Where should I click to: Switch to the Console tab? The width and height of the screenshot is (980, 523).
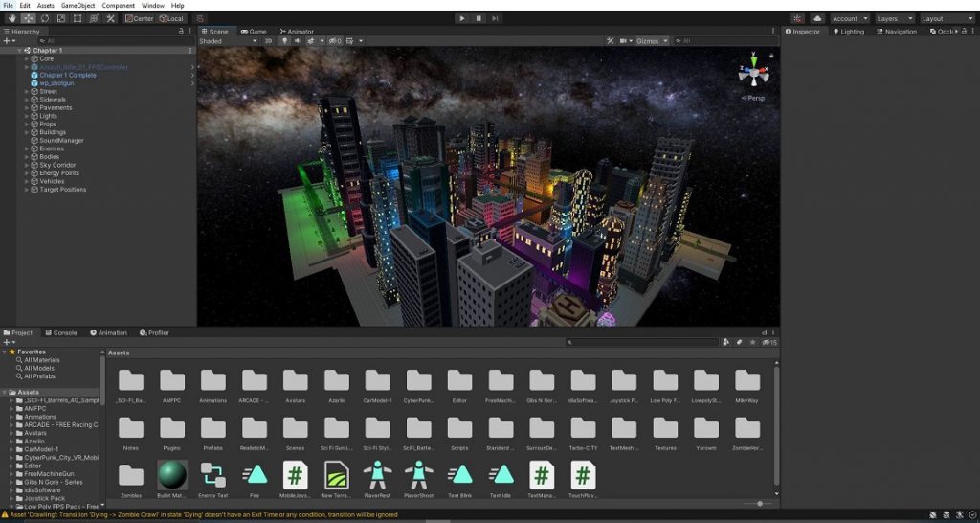click(60, 332)
